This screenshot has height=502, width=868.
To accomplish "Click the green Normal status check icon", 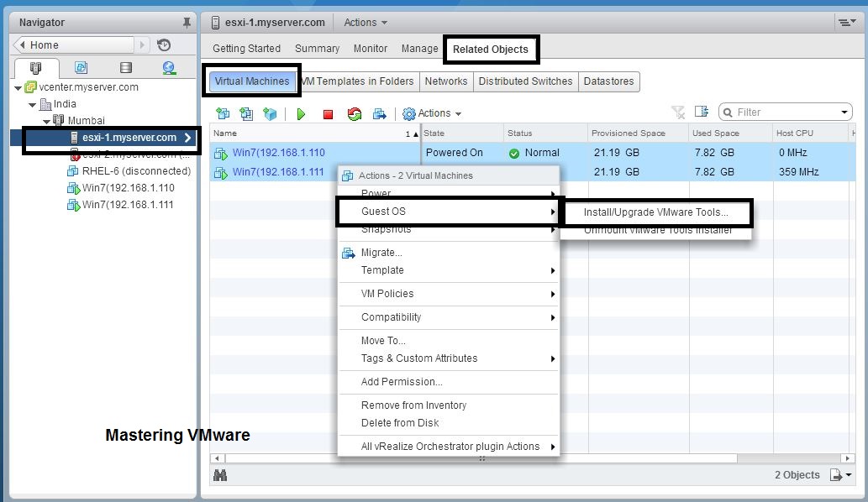I will (514, 154).
